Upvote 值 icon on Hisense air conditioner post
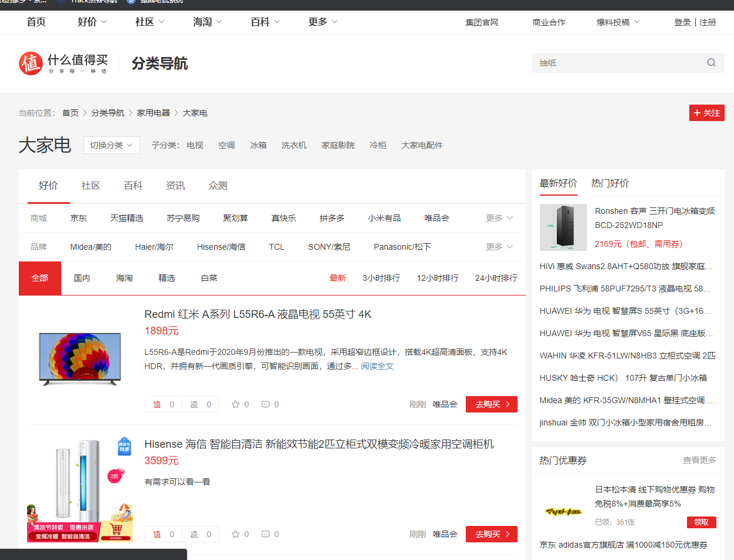Viewport: 734px width, 560px height. (x=157, y=534)
